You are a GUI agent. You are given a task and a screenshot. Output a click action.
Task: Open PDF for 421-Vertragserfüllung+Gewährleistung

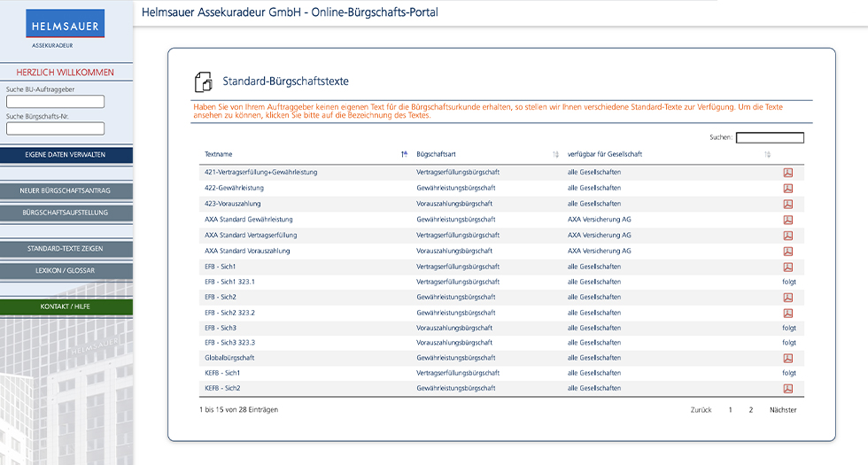pyautogui.click(x=787, y=173)
